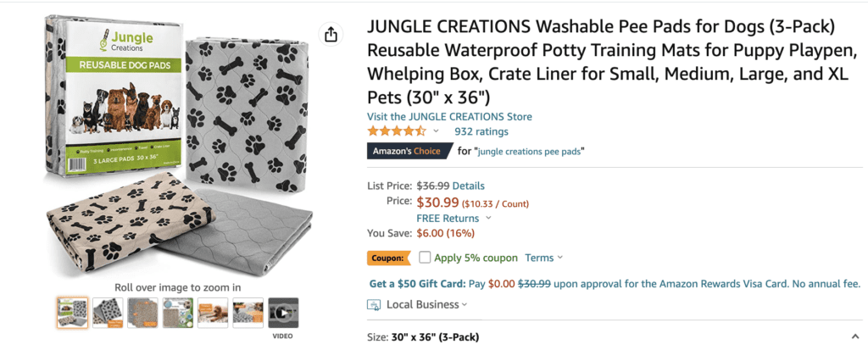This screenshot has width=868, height=350.
Task: Click the share icon beside product image
Action: point(331,34)
